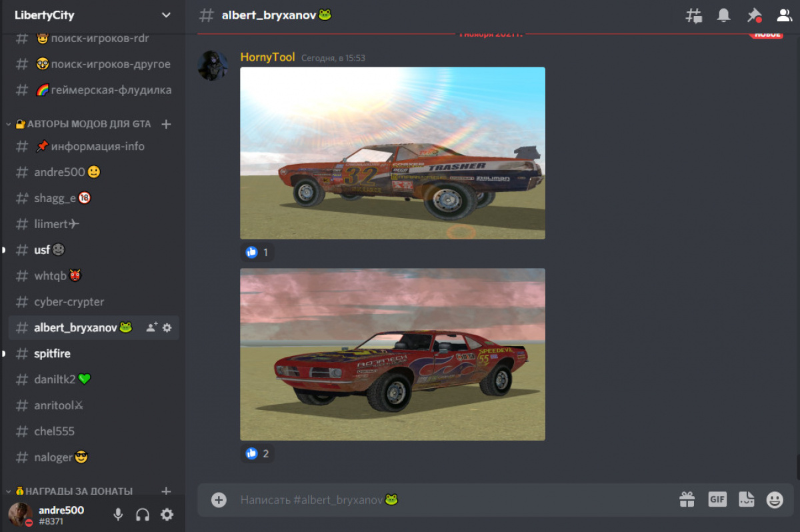Open the Threads panel icon

(x=694, y=15)
